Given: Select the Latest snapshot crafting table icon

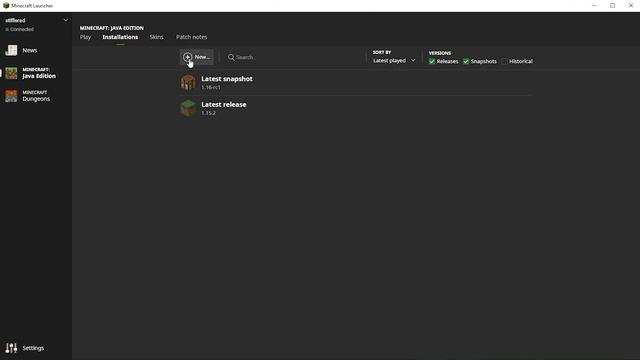Looking at the screenshot, I should tap(188, 82).
